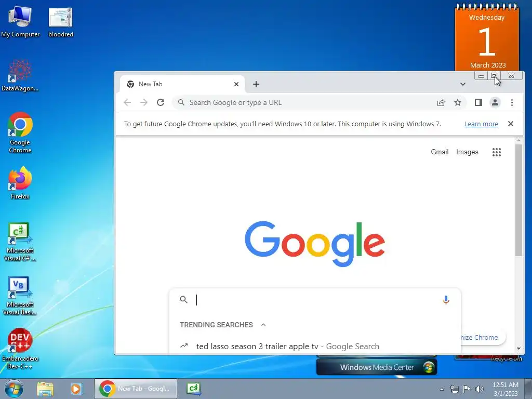
Task: Click Windows Media Center gadget
Action: point(377,367)
